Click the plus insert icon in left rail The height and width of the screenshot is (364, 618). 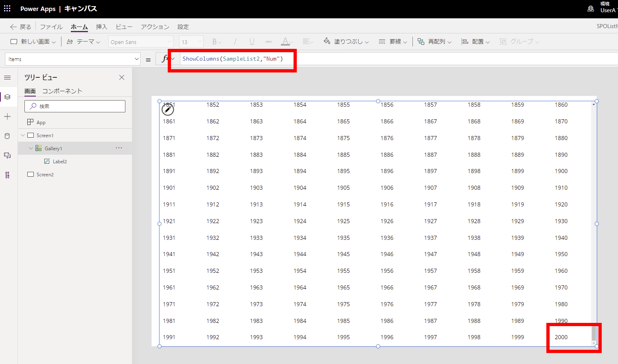pyautogui.click(x=7, y=116)
